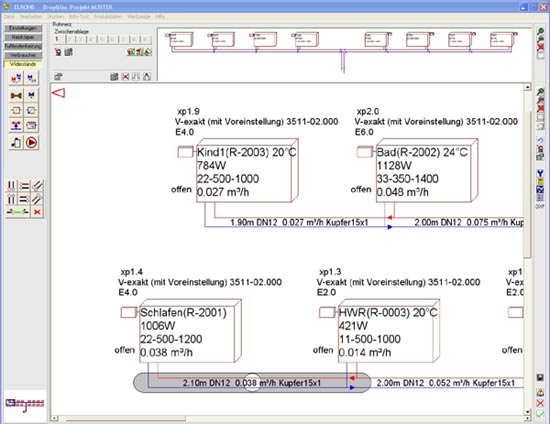The height and width of the screenshot is (424, 550).
Task: Click the red triangle marker in the drawing corner
Action: 59,93
